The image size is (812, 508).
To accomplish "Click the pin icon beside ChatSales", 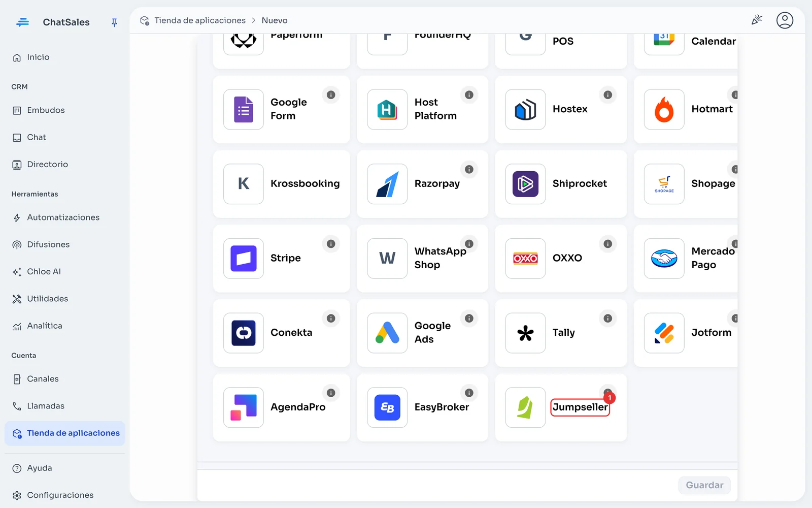I will coord(114,22).
